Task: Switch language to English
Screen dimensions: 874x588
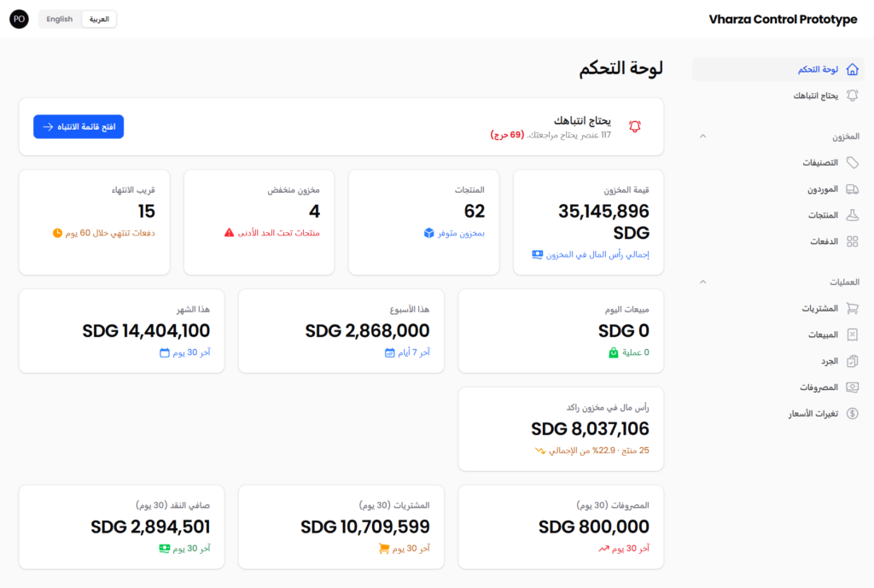Action: tap(60, 19)
